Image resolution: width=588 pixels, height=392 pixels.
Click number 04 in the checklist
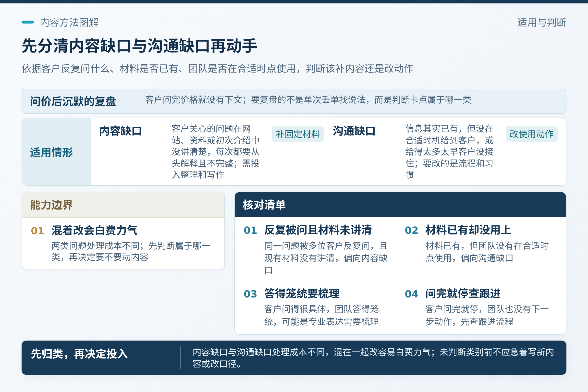pos(412,294)
